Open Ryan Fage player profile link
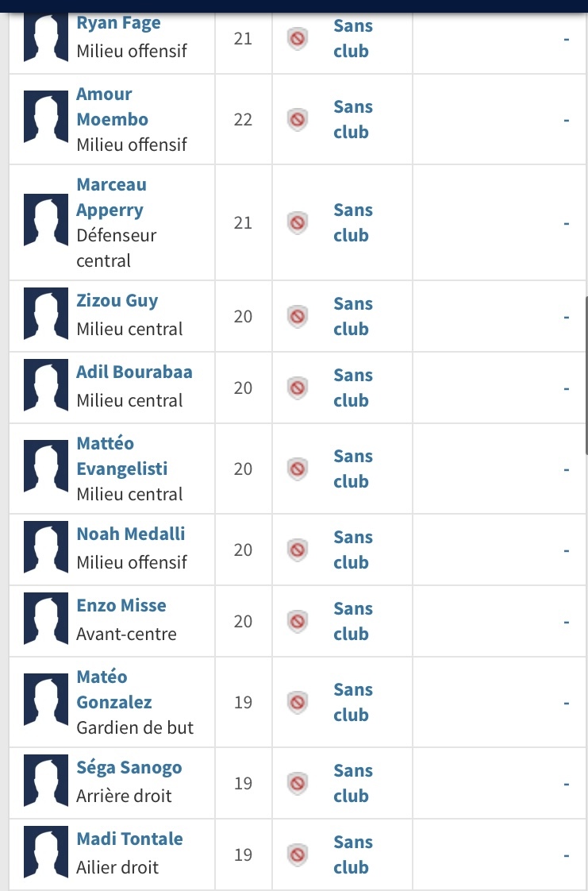Viewport: 588px width, 891px height. tap(118, 23)
